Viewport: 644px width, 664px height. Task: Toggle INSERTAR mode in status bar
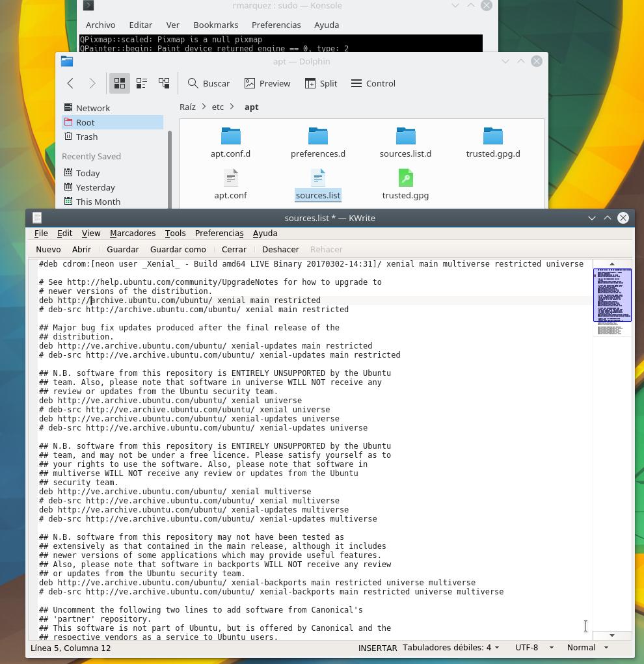point(377,648)
